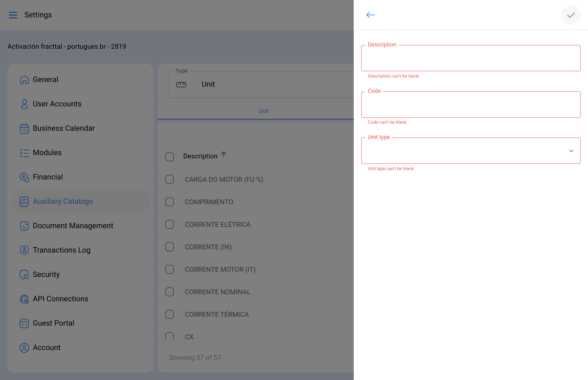This screenshot has height=380, width=588.
Task: Click the API Connections gear icon
Action: click(x=24, y=299)
